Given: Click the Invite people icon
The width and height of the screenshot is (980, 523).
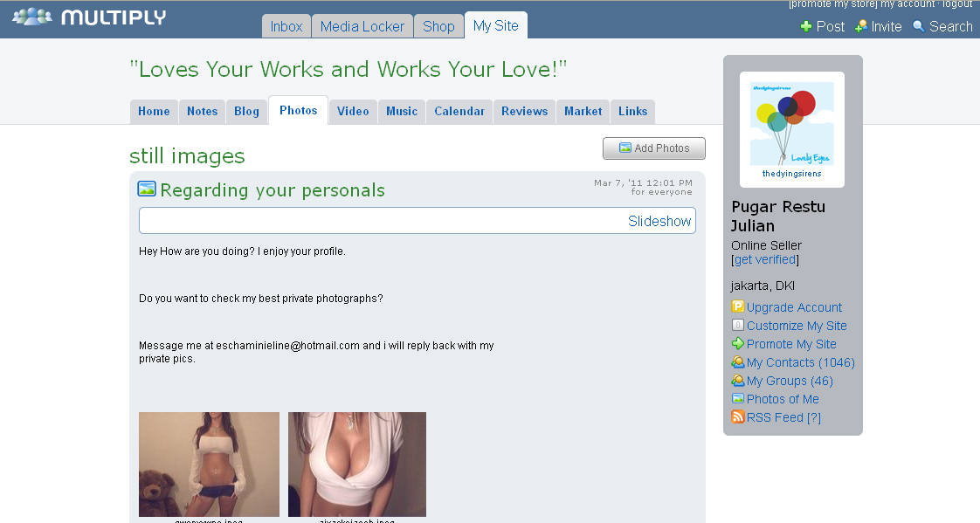Looking at the screenshot, I should [x=861, y=27].
